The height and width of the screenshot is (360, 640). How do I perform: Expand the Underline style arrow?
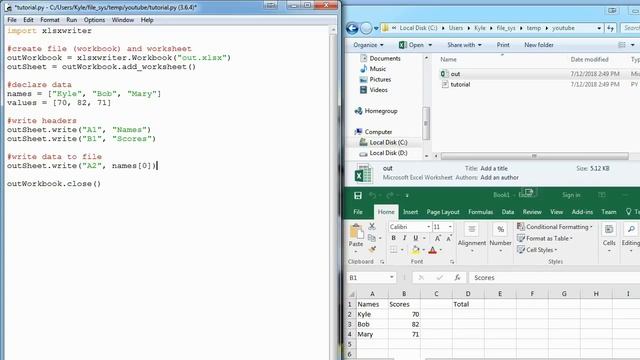coord(424,238)
